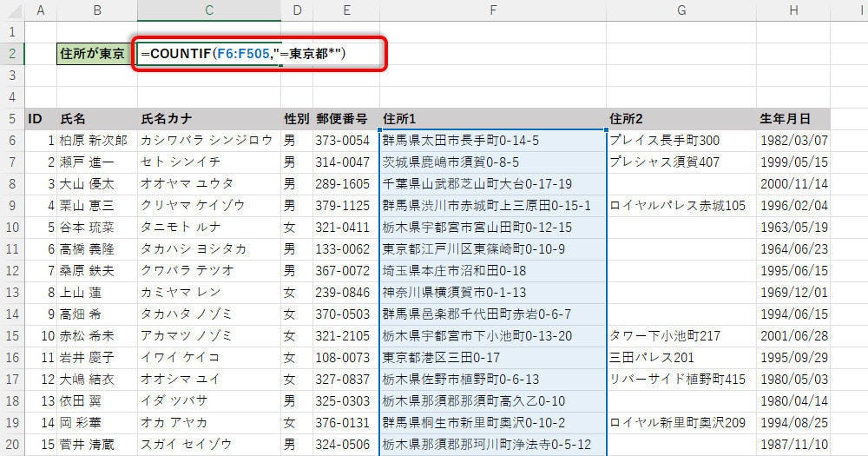Click the postal code 133-0062 cell
This screenshot has width=868, height=456.
click(x=346, y=248)
